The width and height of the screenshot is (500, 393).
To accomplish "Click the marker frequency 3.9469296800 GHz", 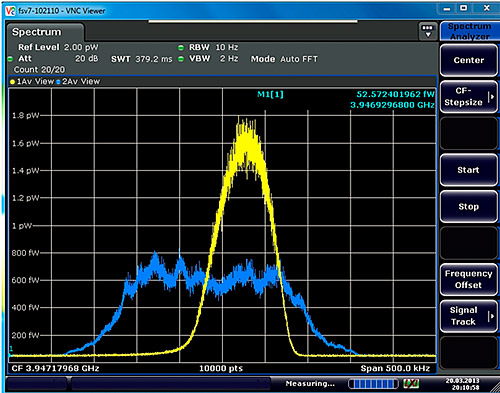I will tap(392, 105).
